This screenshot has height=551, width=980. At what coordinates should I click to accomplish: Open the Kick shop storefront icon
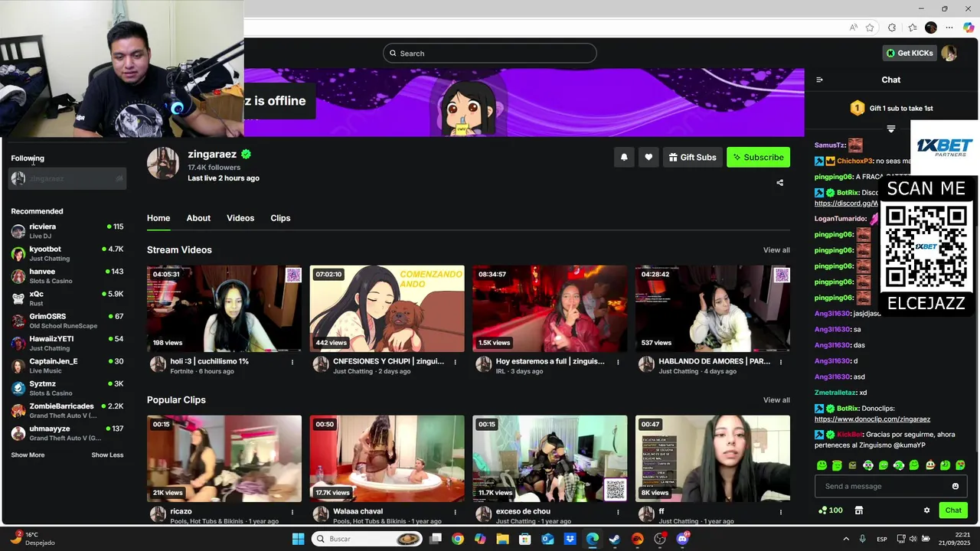859,510
